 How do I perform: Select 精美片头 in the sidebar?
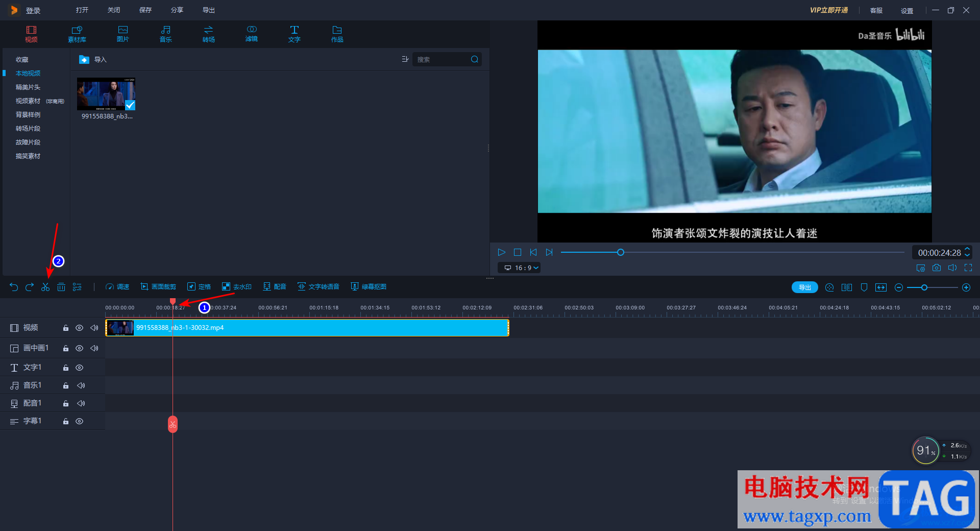(28, 87)
